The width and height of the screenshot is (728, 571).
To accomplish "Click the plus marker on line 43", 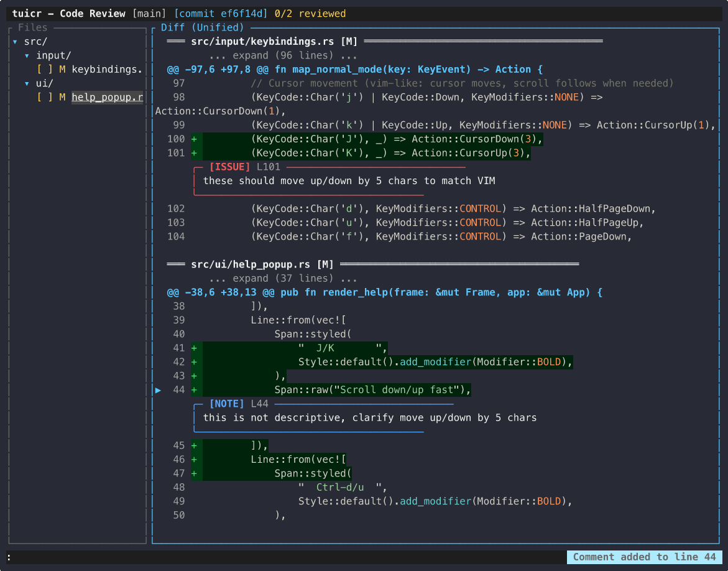I will tap(194, 376).
